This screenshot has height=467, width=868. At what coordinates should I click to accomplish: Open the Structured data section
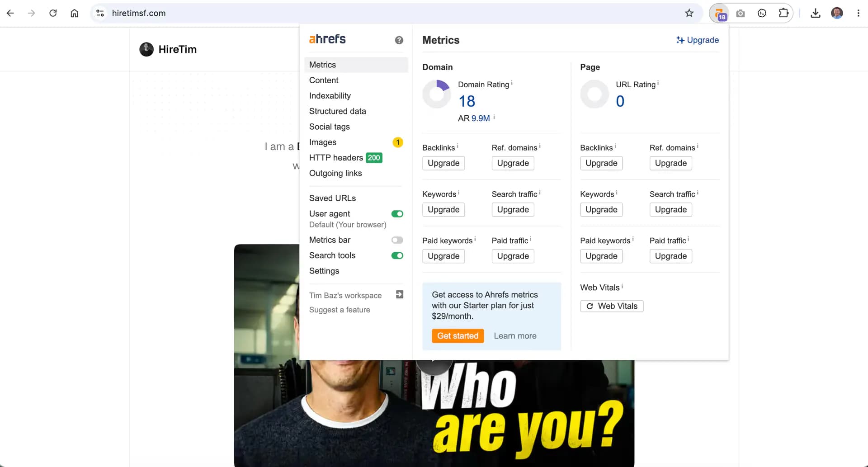(x=338, y=111)
